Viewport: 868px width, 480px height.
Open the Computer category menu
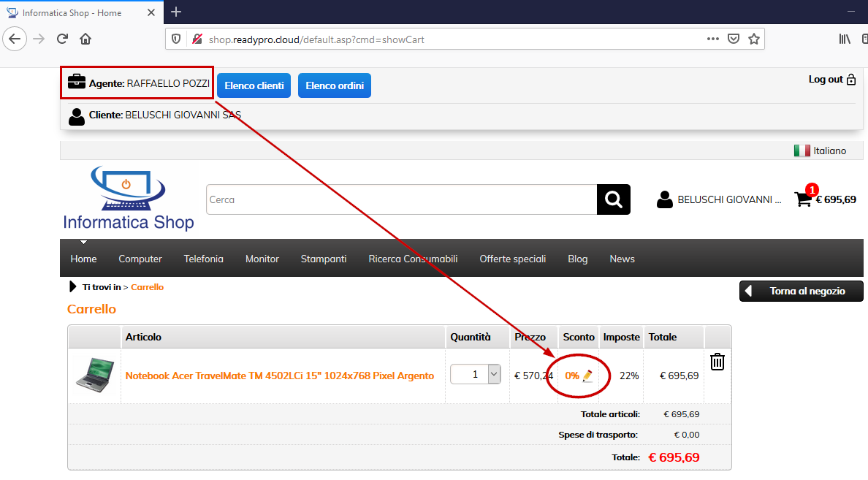click(140, 259)
